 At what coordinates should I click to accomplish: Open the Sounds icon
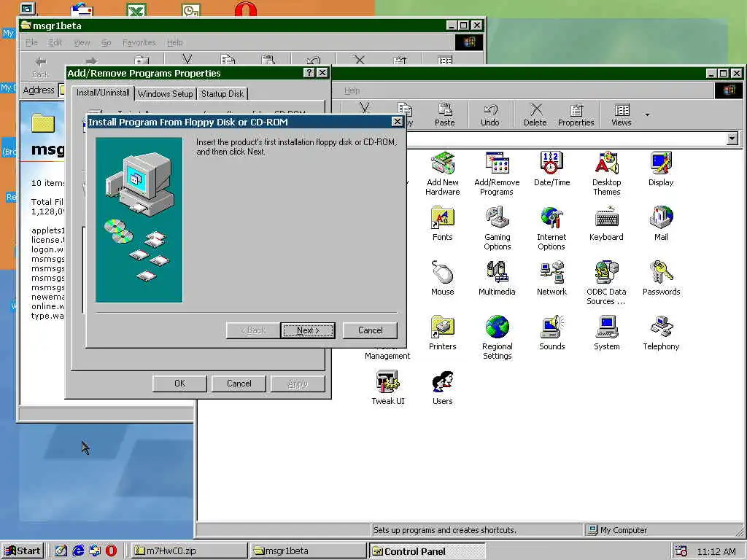(x=551, y=332)
